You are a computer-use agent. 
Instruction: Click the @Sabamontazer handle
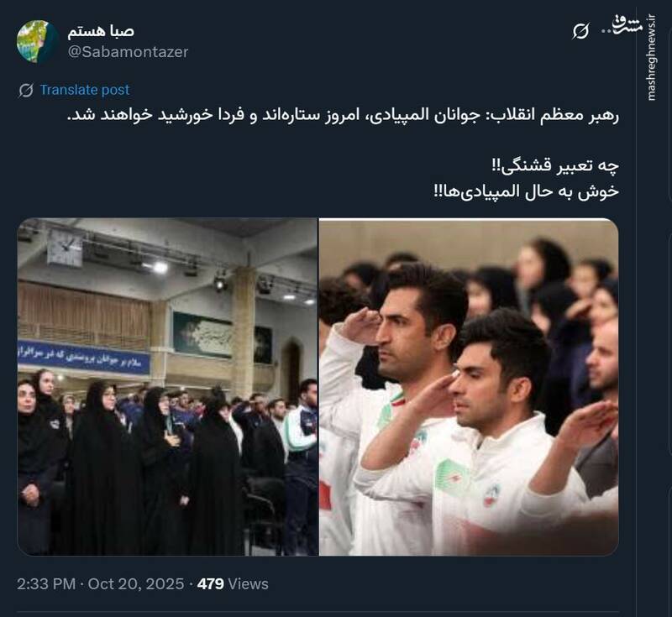[129, 52]
